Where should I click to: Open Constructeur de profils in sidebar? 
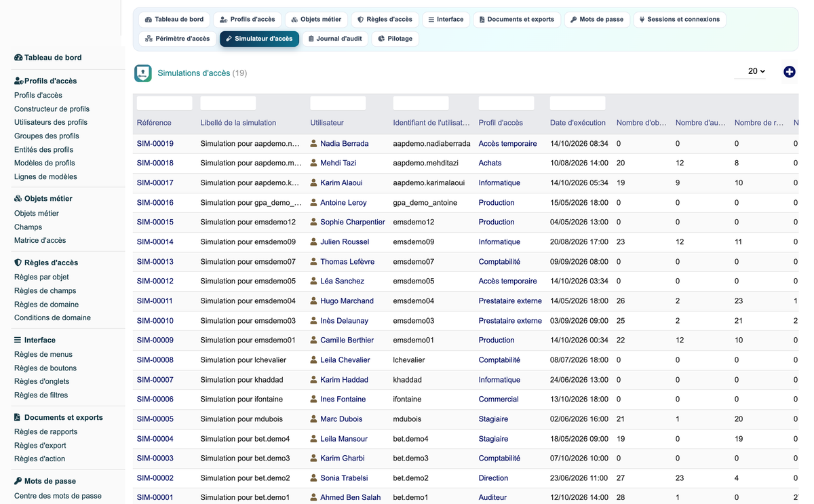[52, 109]
